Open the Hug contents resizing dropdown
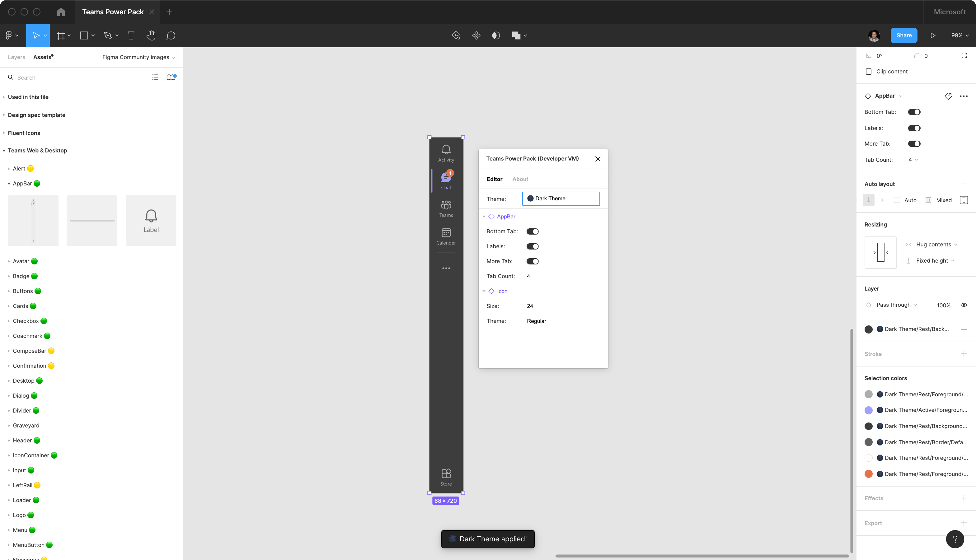This screenshot has width=976, height=560. (936, 245)
